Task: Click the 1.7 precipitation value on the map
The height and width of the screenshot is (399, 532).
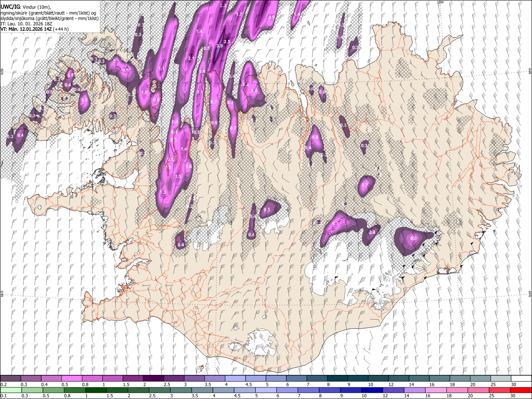Action: point(239,15)
